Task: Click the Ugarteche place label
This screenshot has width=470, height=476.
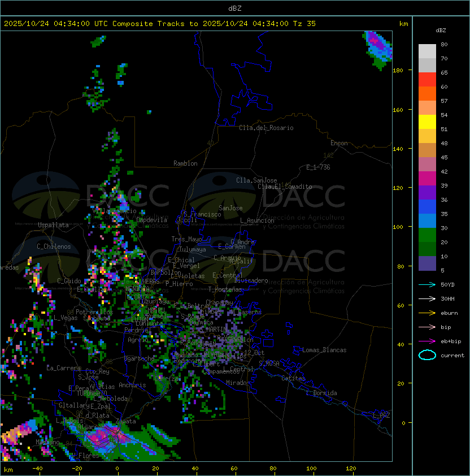Action: point(140,358)
